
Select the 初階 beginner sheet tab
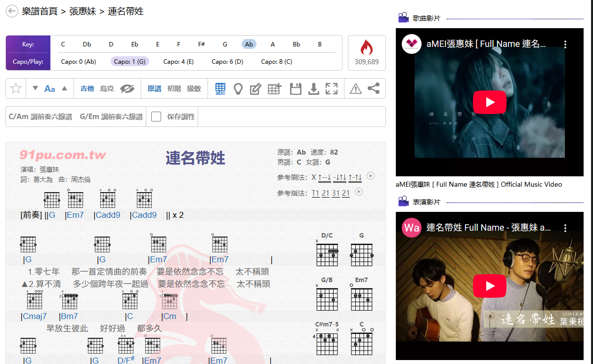click(x=174, y=89)
